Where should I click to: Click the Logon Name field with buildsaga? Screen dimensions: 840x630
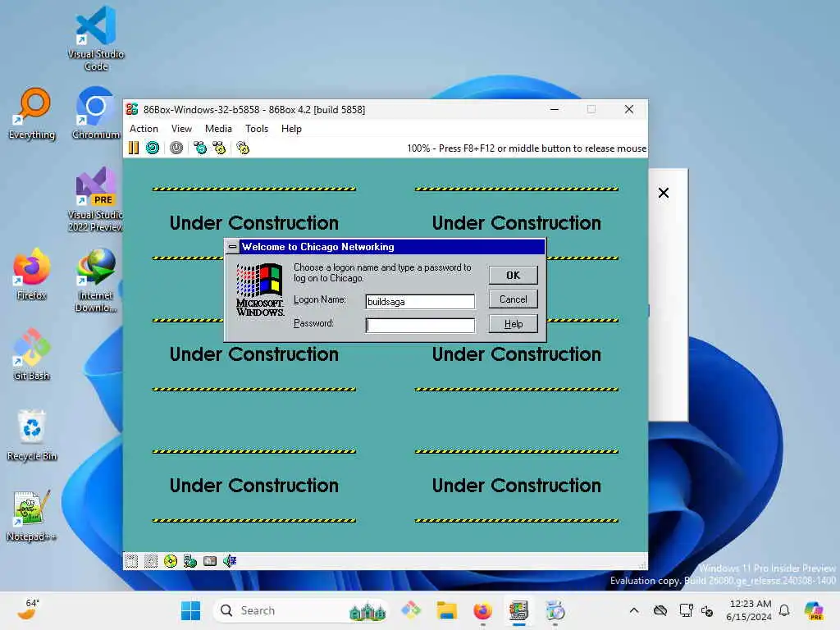tap(420, 302)
